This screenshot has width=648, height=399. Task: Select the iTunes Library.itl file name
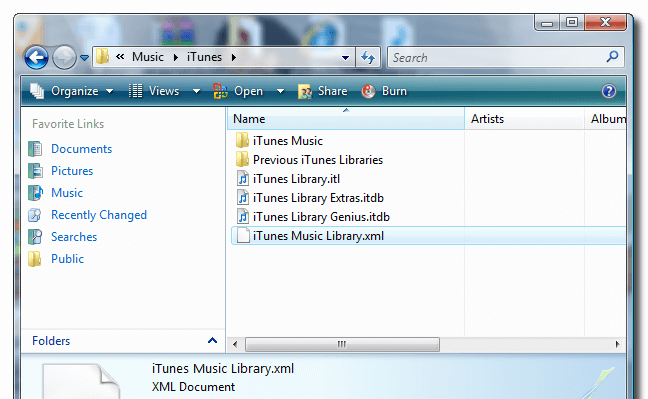point(296,179)
